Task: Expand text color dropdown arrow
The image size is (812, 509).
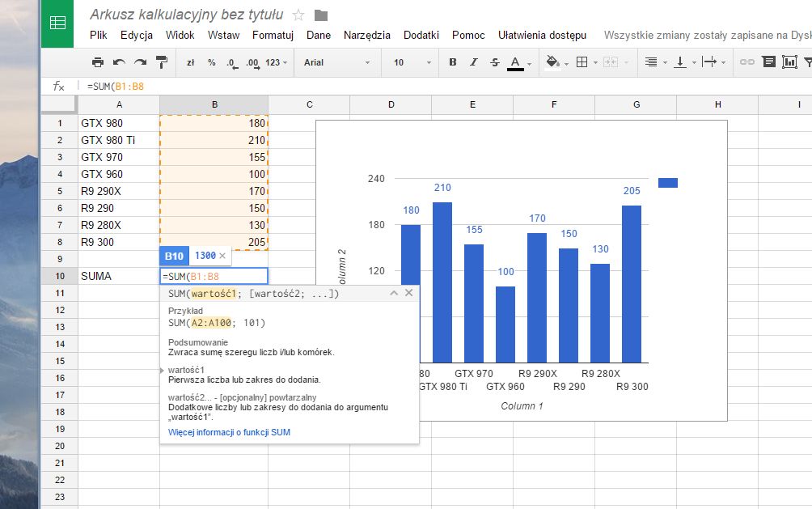Action: click(x=529, y=64)
